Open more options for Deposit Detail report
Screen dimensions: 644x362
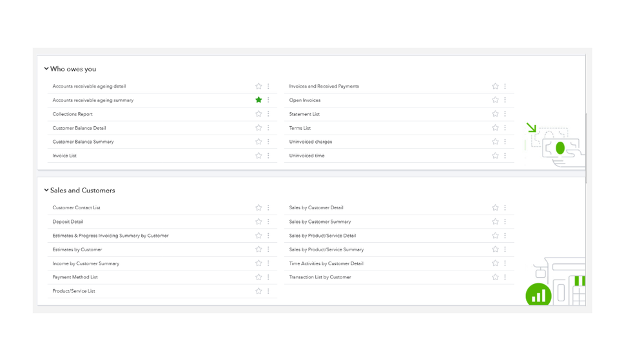click(x=269, y=222)
